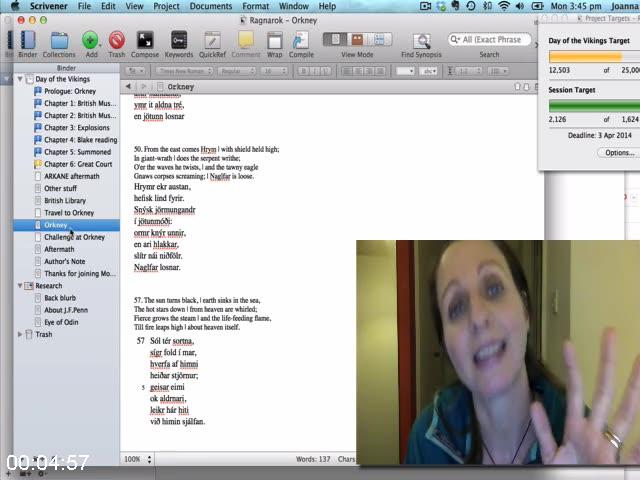Collapse the Research folder
The image size is (640, 480).
(20, 285)
